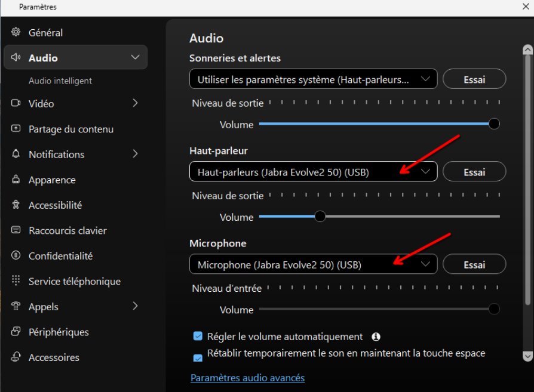Click Essai to test Haut-parleur
534x392 pixels.
coord(474,171)
